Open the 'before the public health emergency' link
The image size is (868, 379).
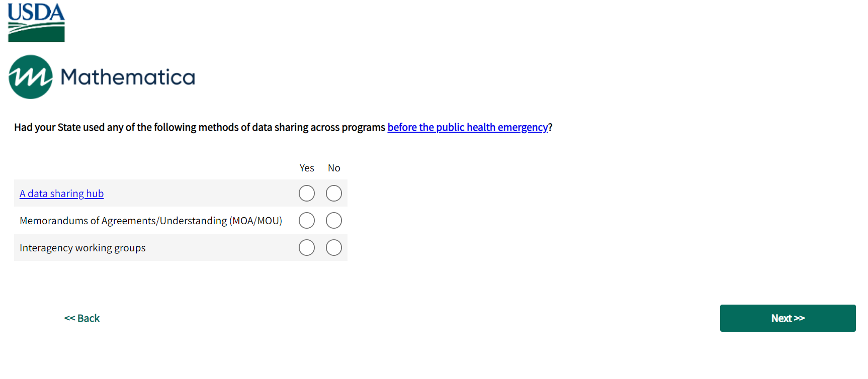click(x=468, y=128)
